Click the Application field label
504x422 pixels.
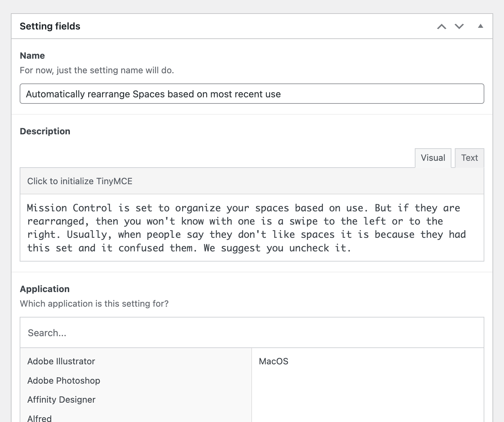45,289
